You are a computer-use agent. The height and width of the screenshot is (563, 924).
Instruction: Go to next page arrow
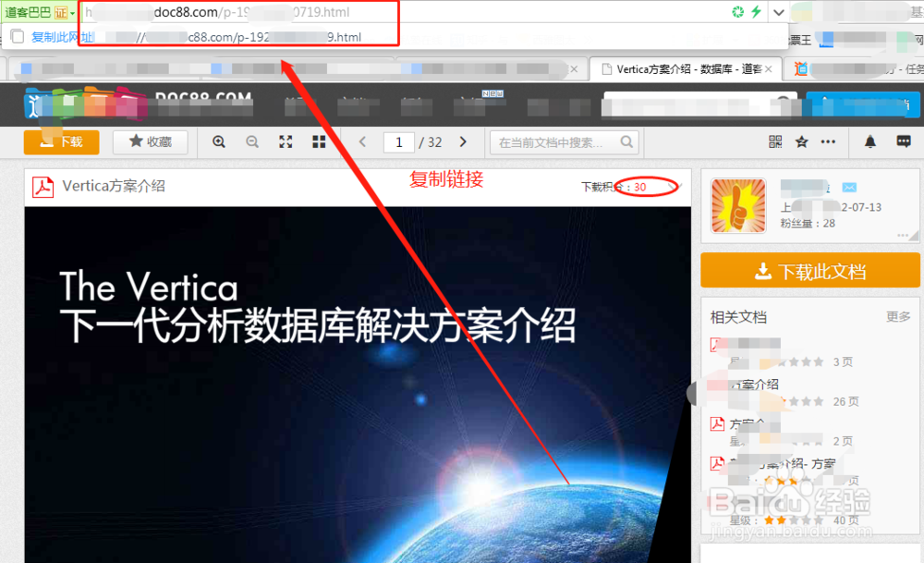pyautogui.click(x=463, y=142)
